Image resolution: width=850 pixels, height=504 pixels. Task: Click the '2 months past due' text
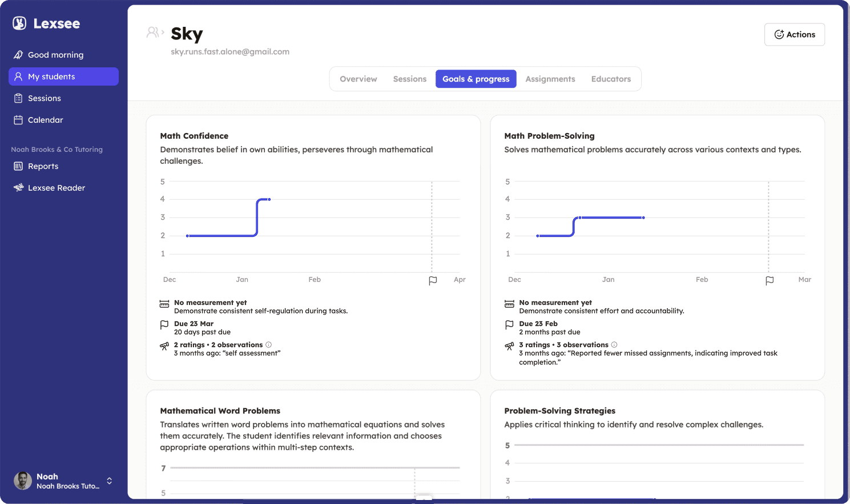tap(550, 332)
